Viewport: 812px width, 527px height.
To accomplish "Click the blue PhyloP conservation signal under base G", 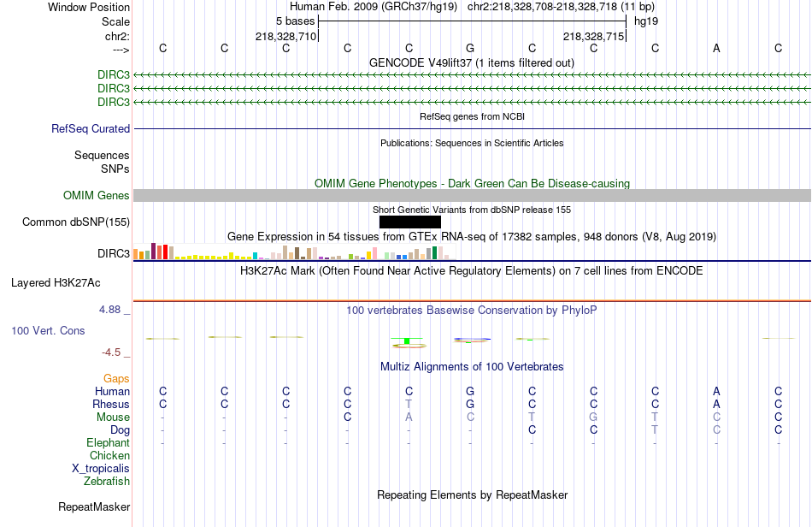I will [471, 340].
